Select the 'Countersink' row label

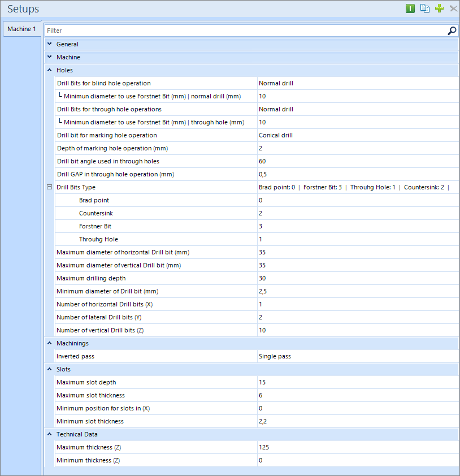[96, 213]
